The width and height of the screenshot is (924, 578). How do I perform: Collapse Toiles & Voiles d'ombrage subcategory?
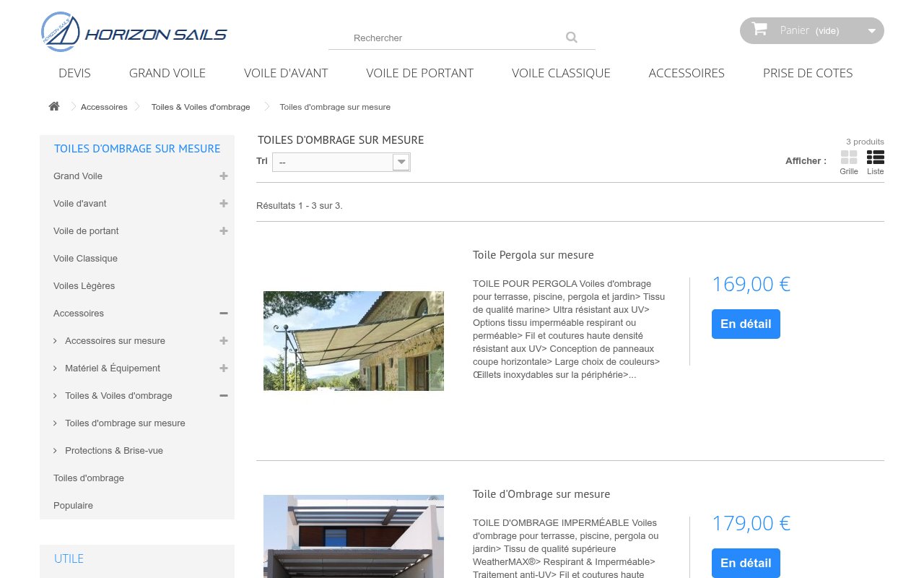(x=224, y=396)
